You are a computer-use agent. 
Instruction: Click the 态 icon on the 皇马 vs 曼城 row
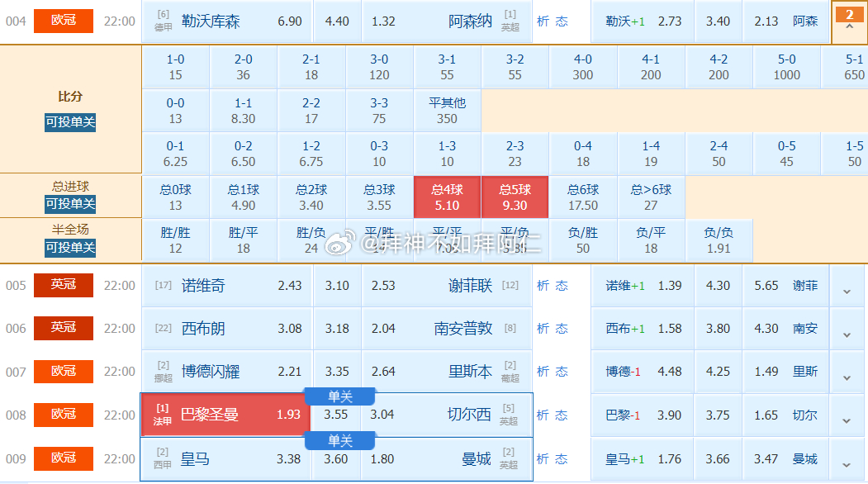[x=564, y=458]
